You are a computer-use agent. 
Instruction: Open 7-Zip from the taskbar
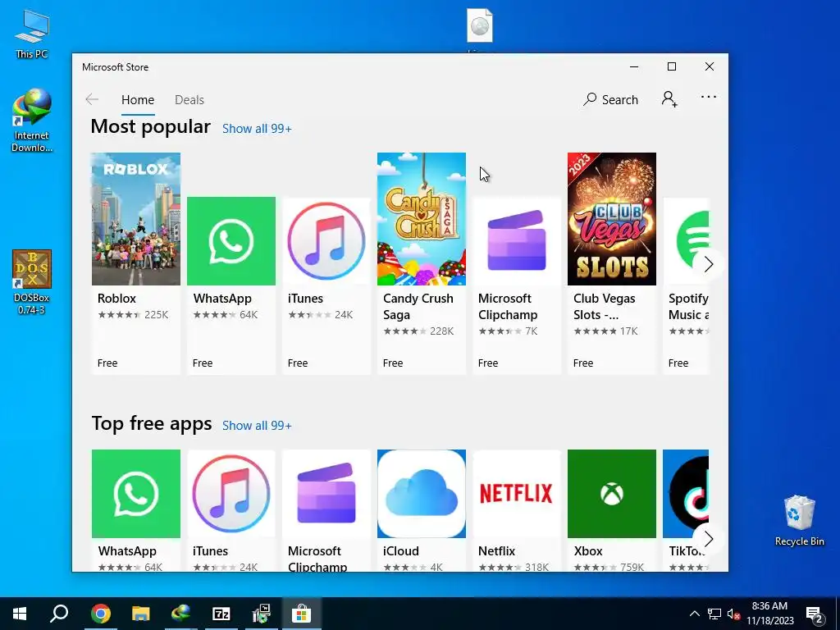(x=221, y=614)
